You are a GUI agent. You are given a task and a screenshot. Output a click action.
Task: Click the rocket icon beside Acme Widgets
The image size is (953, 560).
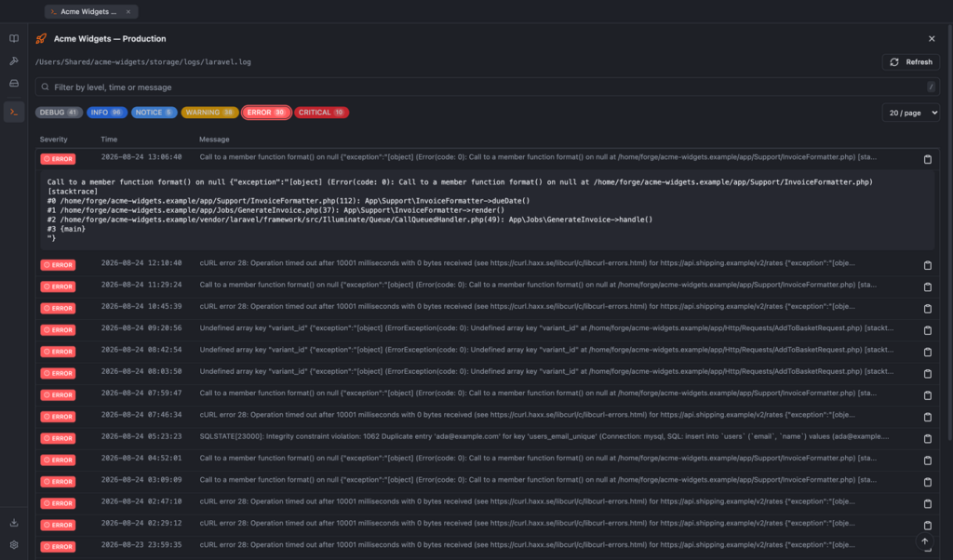[x=41, y=38]
